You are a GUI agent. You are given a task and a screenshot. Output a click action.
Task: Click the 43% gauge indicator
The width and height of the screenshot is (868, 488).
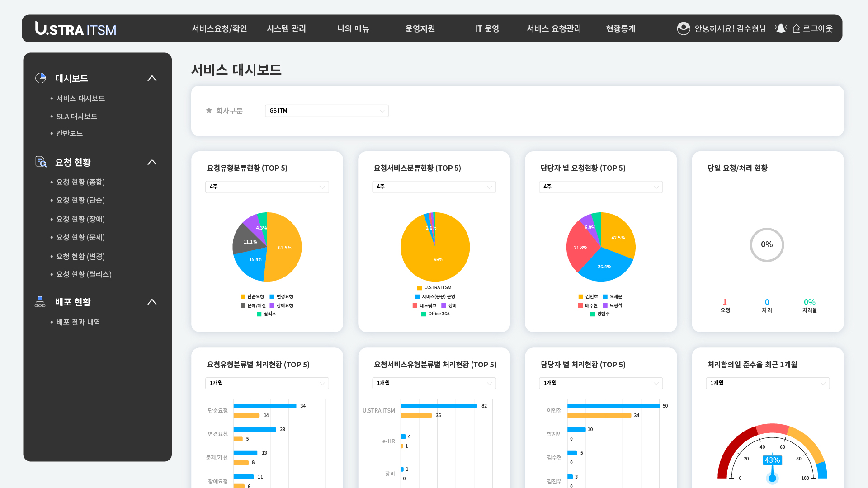coord(772,460)
